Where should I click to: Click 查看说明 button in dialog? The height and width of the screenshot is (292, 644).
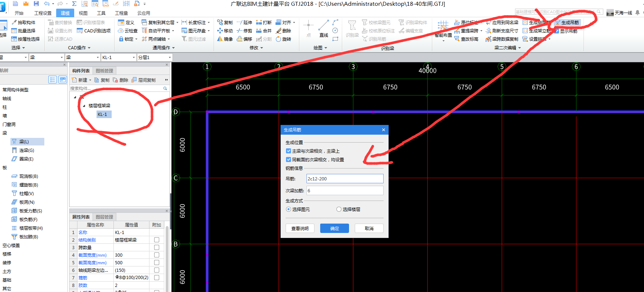pyautogui.click(x=300, y=228)
